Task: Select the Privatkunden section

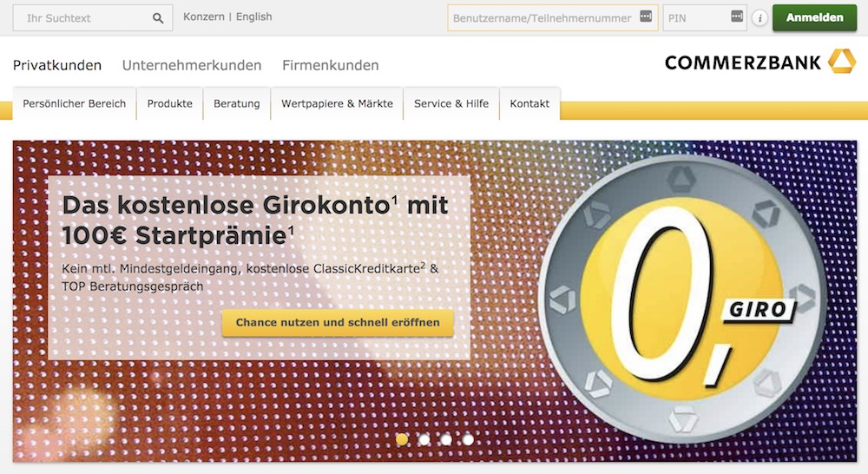Action: [57, 65]
